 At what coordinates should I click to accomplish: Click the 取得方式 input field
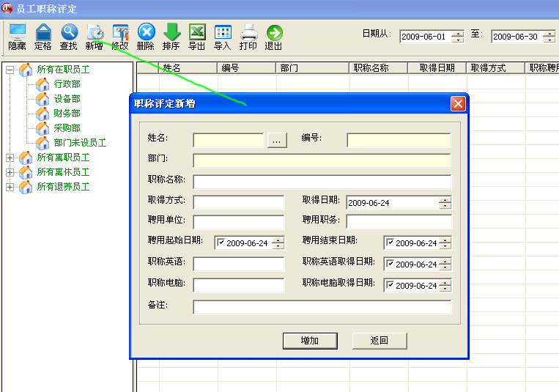(239, 203)
